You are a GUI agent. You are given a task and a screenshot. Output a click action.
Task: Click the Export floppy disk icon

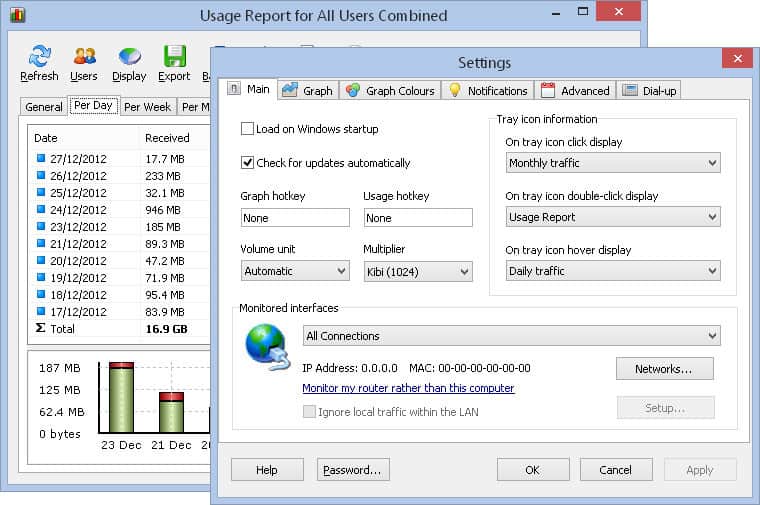pos(174,56)
